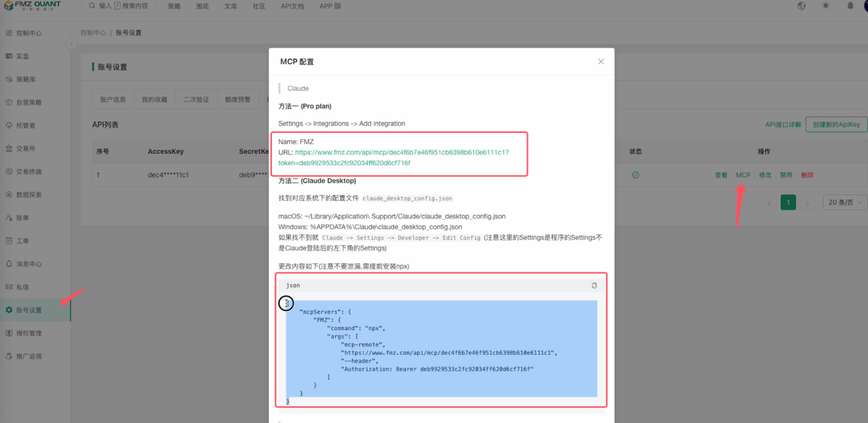Open notifications bell icon
The height and width of the screenshot is (423, 868).
850,6
